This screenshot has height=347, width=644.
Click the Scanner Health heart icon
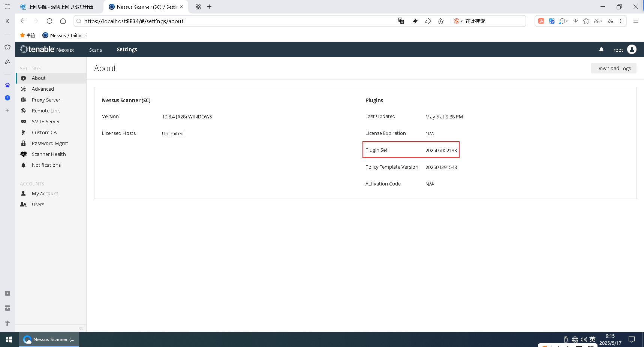click(x=24, y=154)
